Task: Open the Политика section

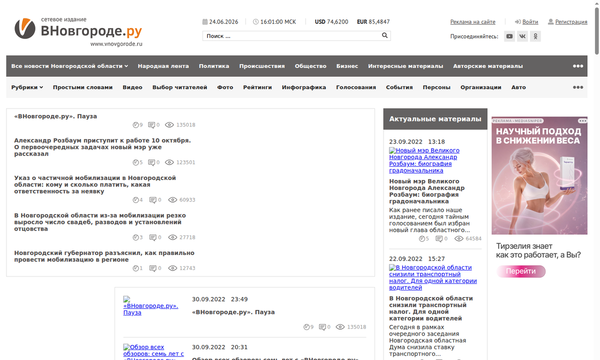Action: coord(214,66)
